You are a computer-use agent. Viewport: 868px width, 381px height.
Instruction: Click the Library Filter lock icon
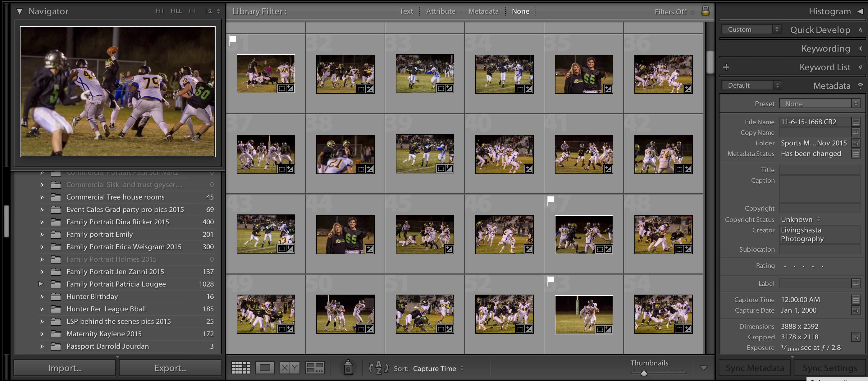coord(705,11)
